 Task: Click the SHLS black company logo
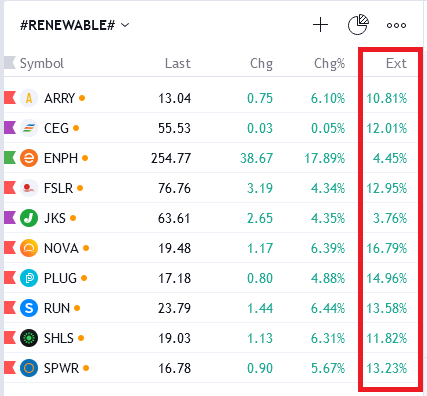(x=29, y=338)
